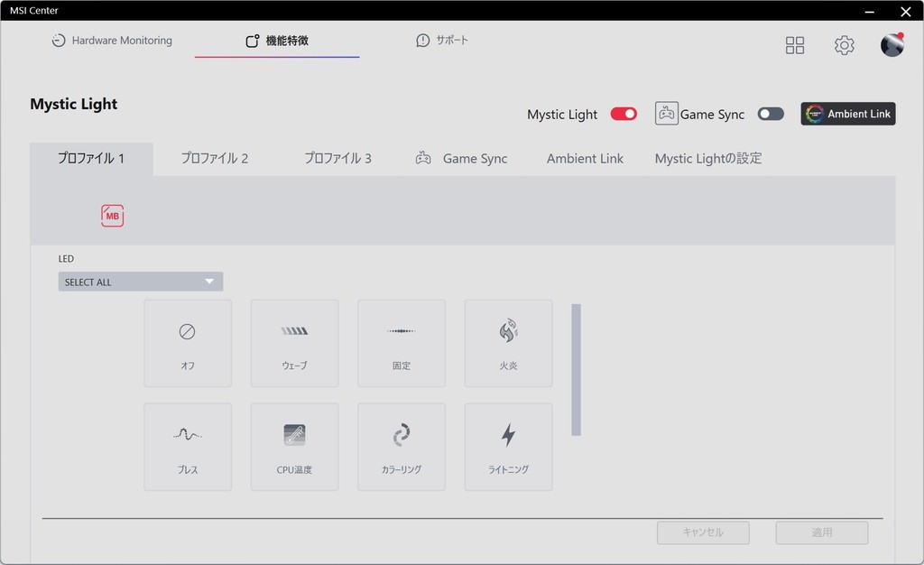Select the CPU温度 lighting effect
This screenshot has width=924, height=565.
pyautogui.click(x=294, y=447)
